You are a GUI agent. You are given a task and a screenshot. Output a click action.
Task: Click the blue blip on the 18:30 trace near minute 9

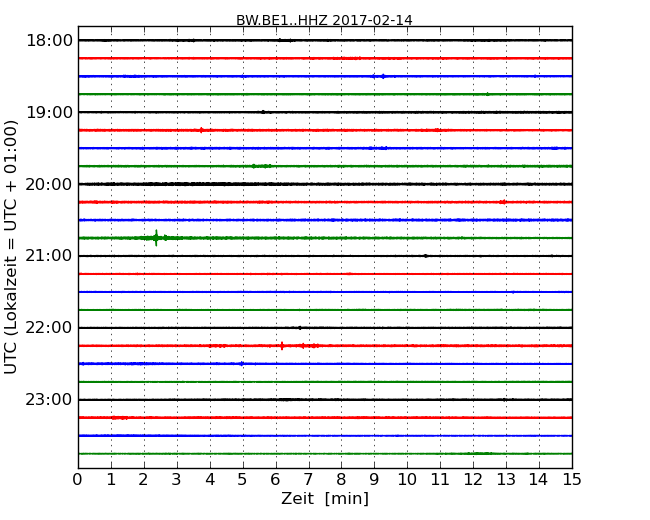(x=383, y=76)
